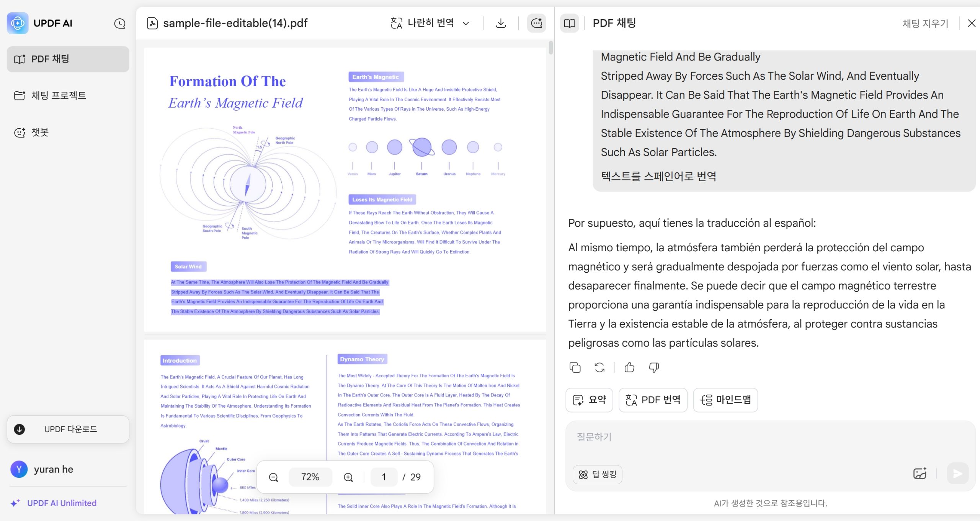The height and width of the screenshot is (521, 980).
Task: Click the highlighted Solar Wind paragraph
Action: (x=279, y=297)
